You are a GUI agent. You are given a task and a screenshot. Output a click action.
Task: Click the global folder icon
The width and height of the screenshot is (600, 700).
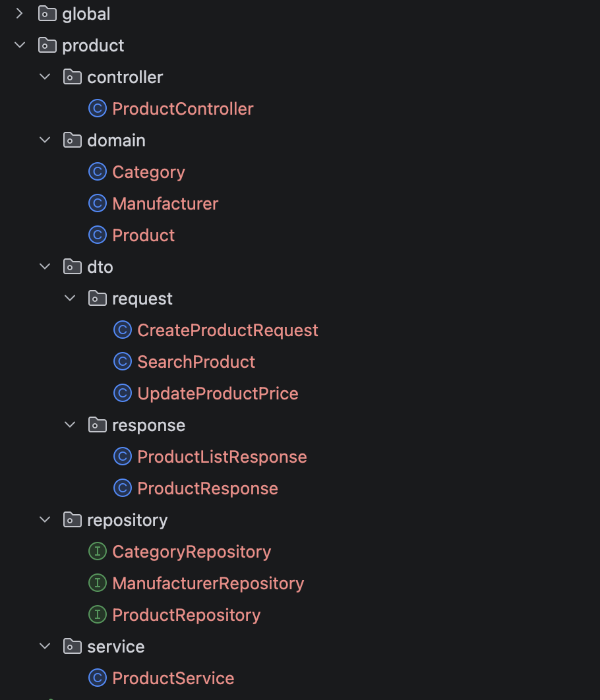pyautogui.click(x=47, y=14)
